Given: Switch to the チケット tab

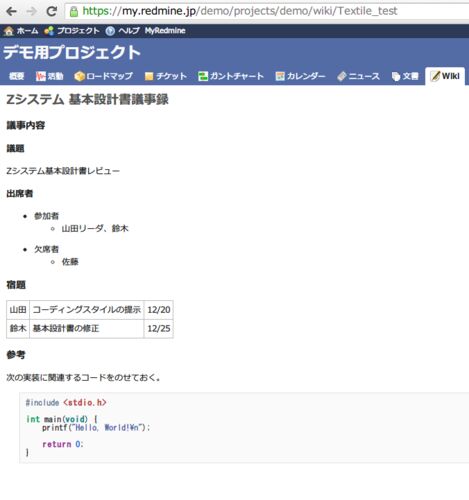Looking at the screenshot, I should (171, 76).
